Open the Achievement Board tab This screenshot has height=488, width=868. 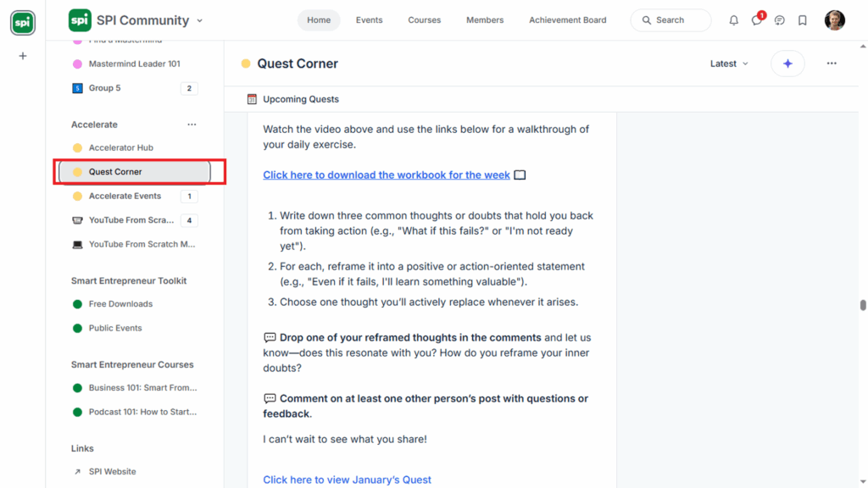click(x=567, y=20)
